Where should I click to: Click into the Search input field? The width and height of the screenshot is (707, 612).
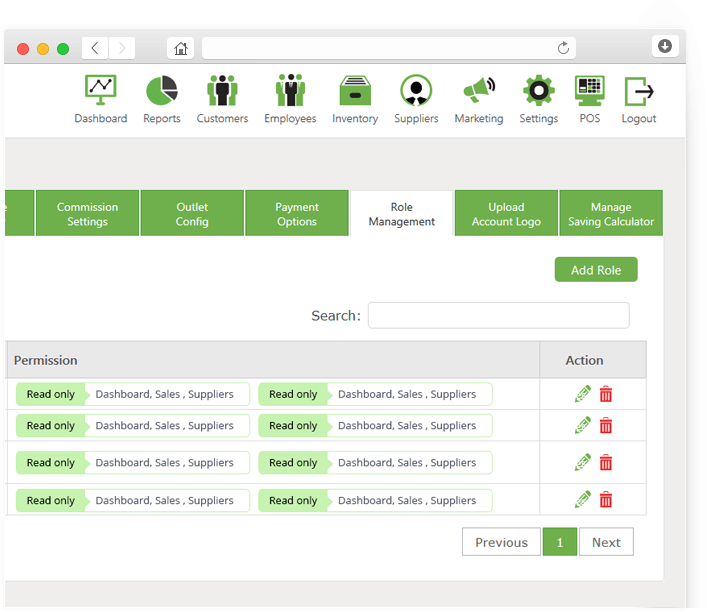pos(499,315)
